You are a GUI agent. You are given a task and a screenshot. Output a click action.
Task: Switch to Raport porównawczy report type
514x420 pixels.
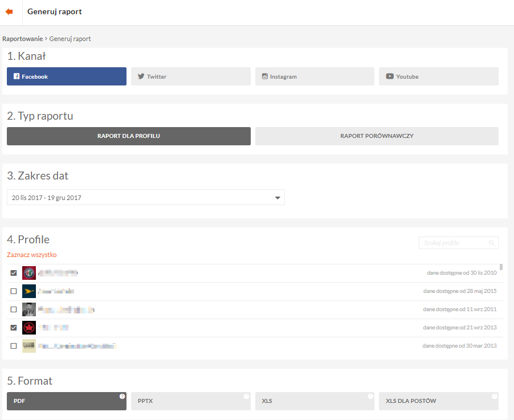click(377, 136)
